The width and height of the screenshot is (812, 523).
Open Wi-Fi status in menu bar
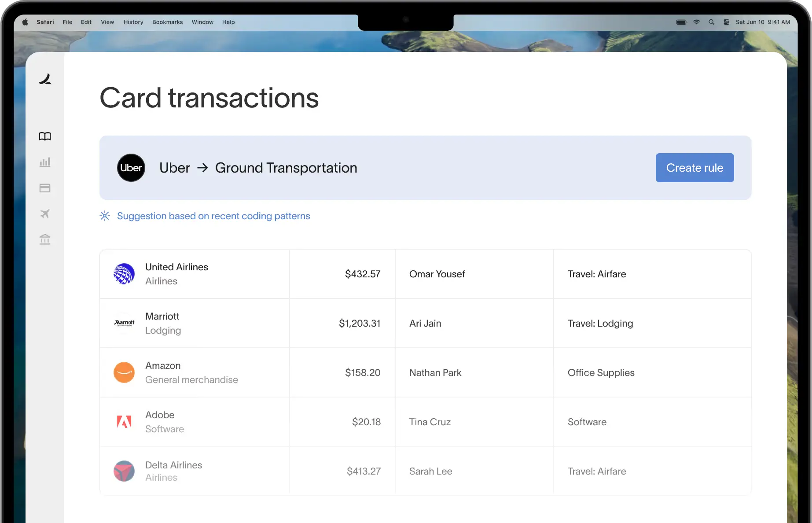[x=696, y=22]
